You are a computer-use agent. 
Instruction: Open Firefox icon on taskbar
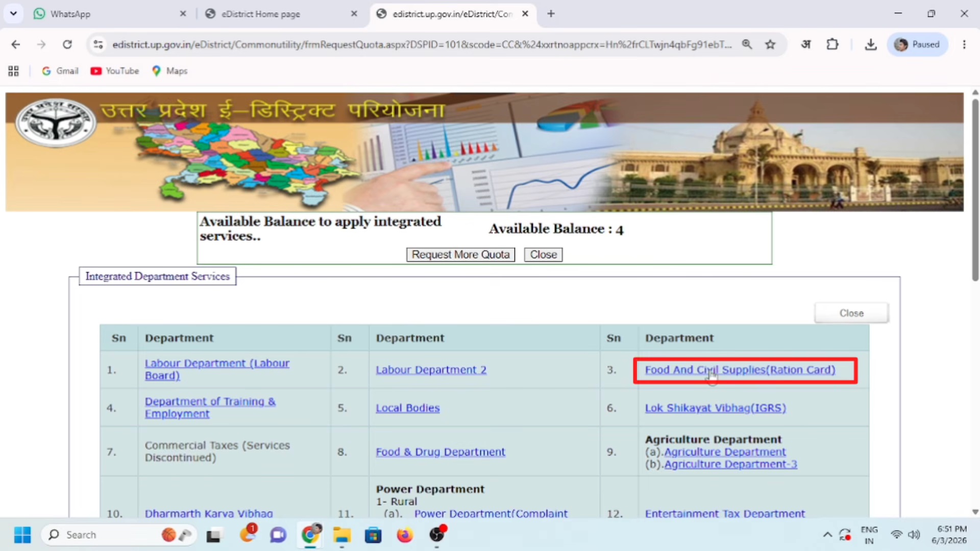(405, 535)
